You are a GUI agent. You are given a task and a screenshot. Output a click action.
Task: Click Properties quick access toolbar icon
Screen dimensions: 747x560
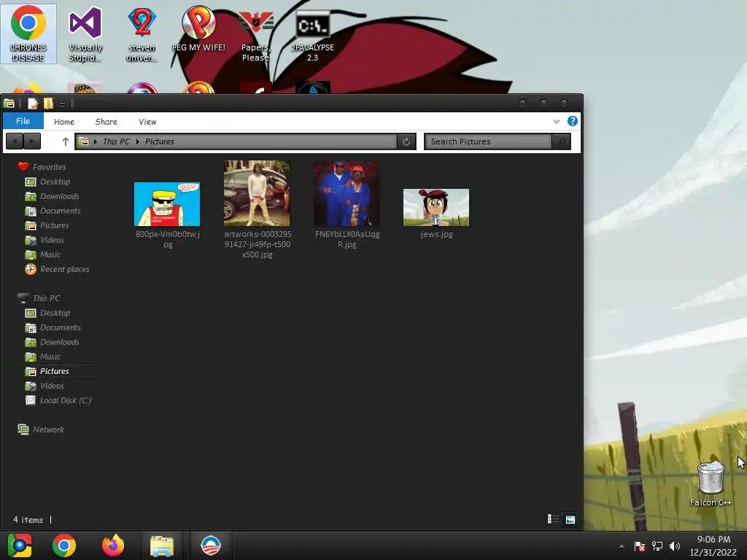(33, 104)
